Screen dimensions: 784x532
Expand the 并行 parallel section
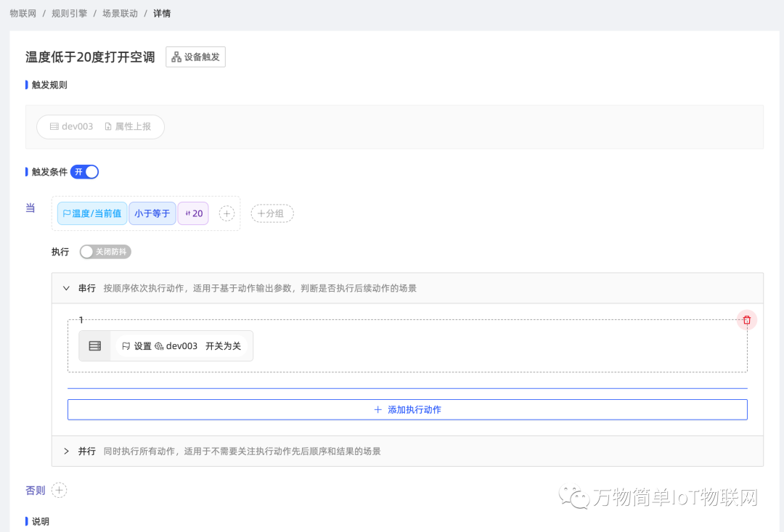pyautogui.click(x=66, y=451)
